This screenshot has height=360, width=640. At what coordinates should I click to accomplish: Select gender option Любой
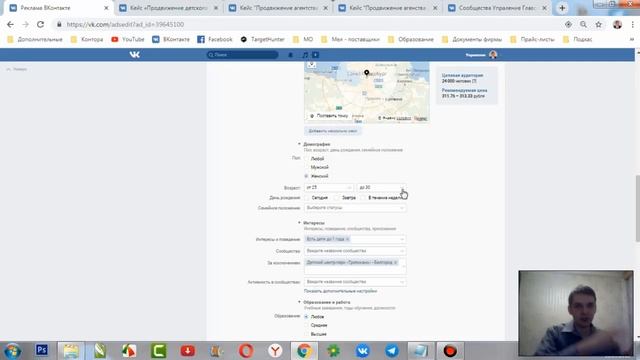pos(307,158)
